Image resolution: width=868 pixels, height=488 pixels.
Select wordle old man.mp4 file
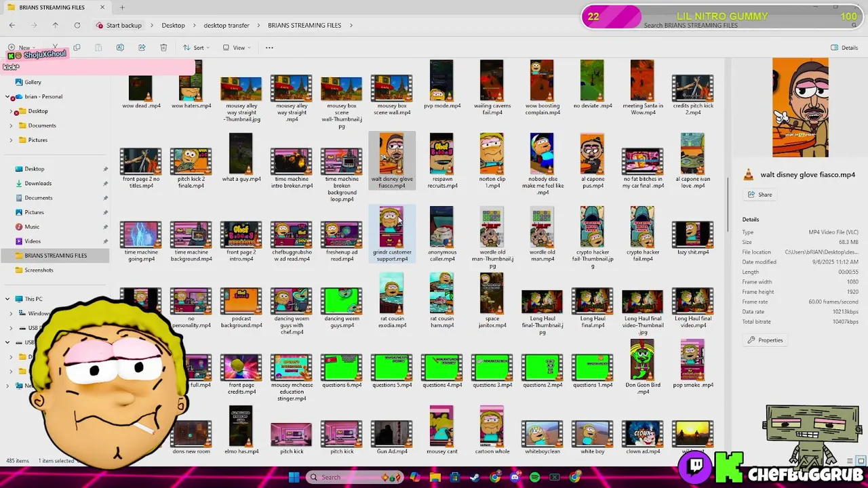point(542,235)
